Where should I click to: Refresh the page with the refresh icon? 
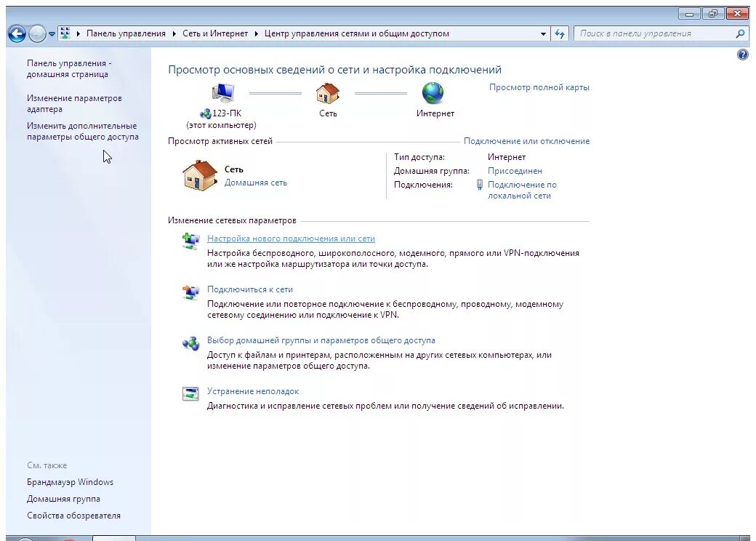coord(559,33)
